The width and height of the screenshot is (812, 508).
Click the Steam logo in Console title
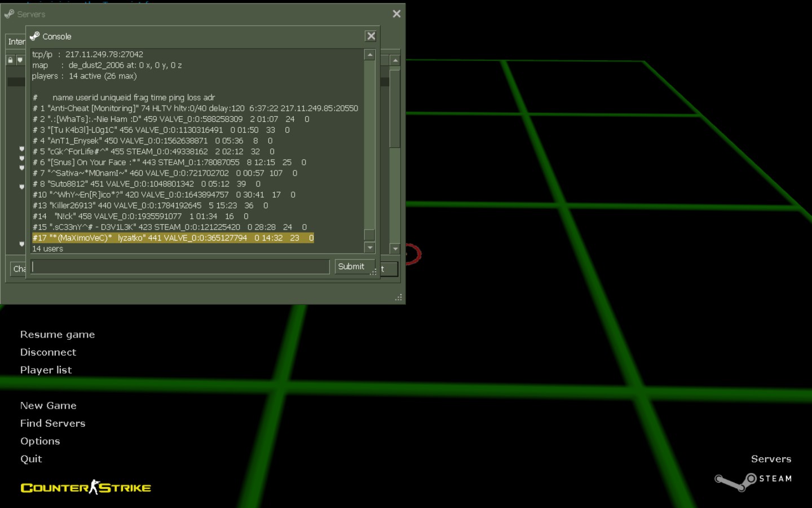click(35, 36)
